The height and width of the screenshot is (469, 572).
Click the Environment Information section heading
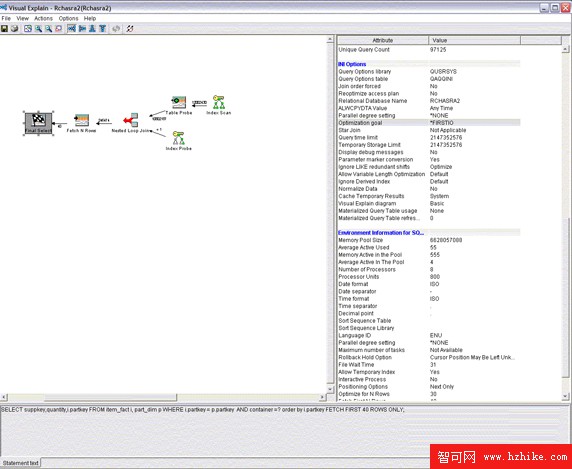tap(381, 233)
